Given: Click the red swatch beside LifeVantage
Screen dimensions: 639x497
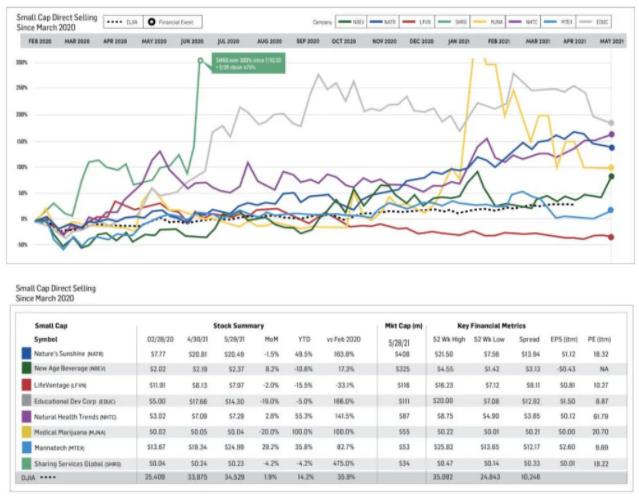Looking at the screenshot, I should 26,385.
